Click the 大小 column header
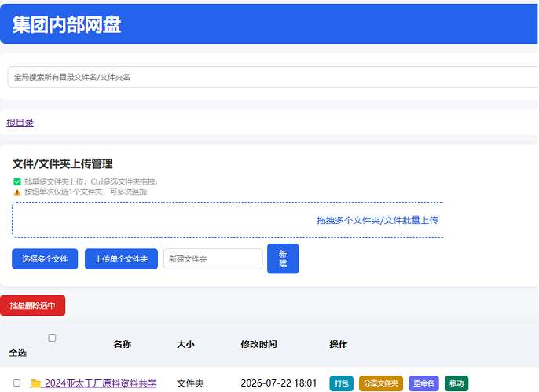539x392 pixels. [185, 344]
